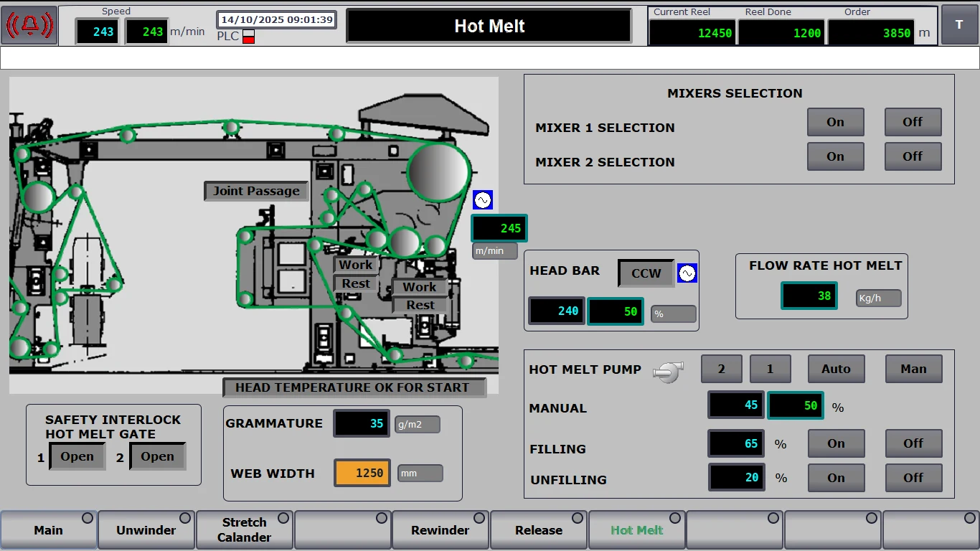Click the Filling percentage value 65

736,443
